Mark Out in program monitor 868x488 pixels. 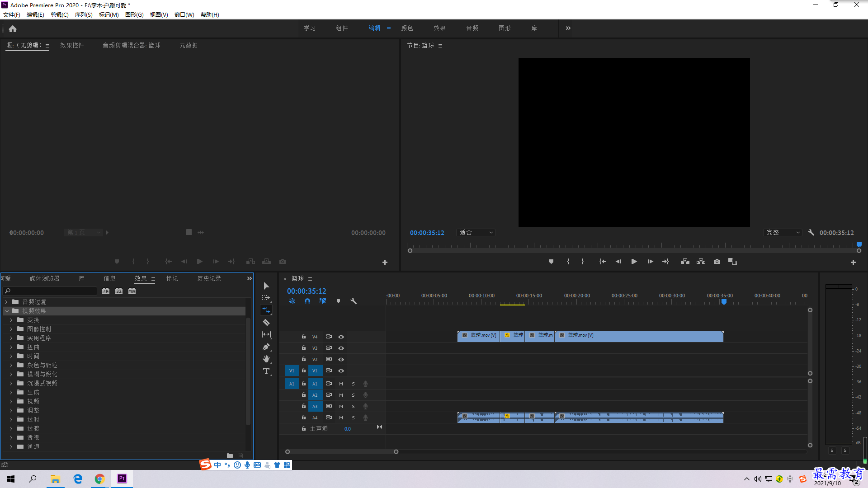[582, 262]
